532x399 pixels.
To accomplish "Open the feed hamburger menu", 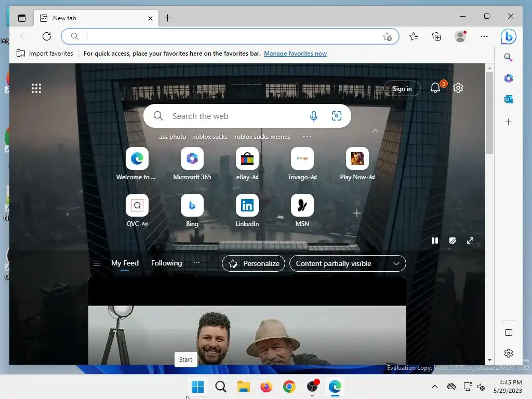I will tap(96, 263).
